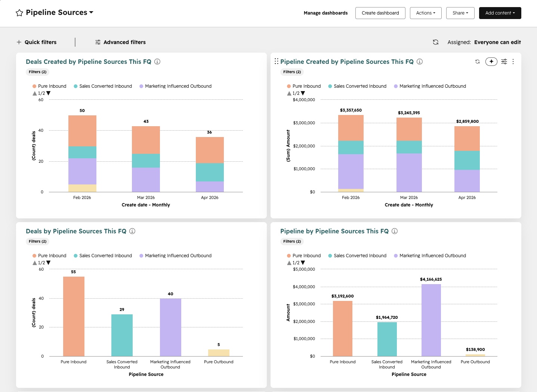Open Pipeline Created by Pipeline Sources This FQ report
The height and width of the screenshot is (392, 537).
click(347, 62)
